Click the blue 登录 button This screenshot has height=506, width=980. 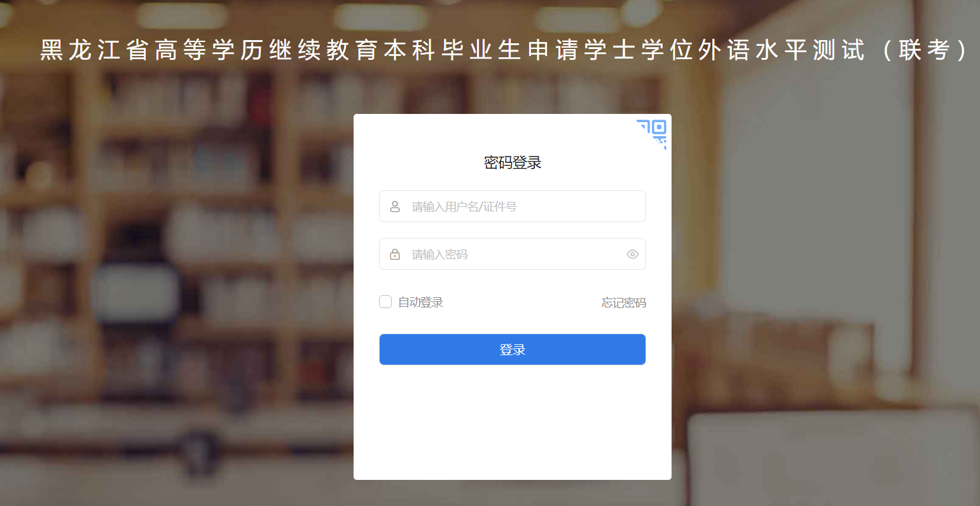(513, 349)
